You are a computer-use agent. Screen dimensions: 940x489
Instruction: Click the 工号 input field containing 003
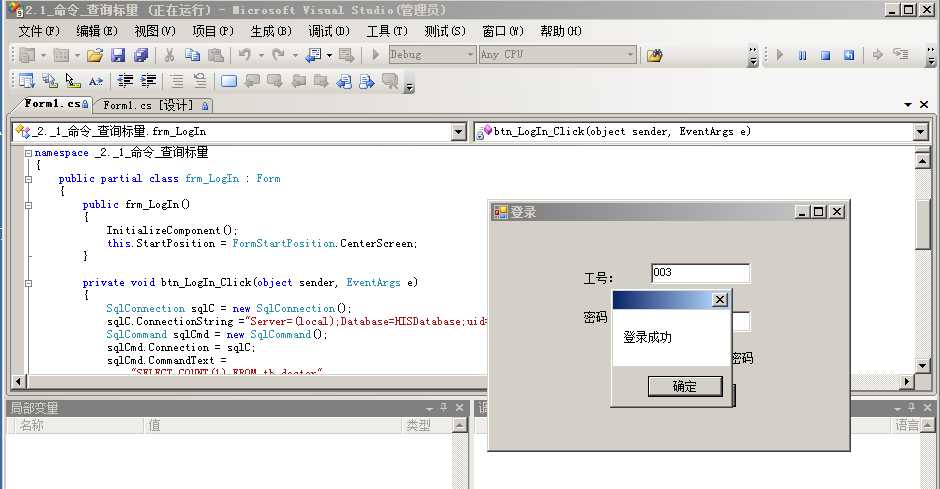700,273
